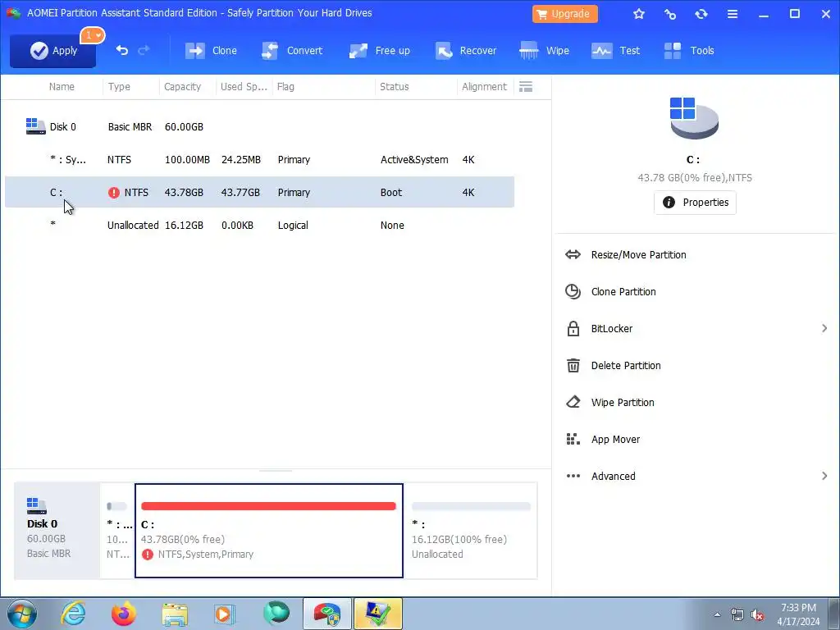The width and height of the screenshot is (840, 630).
Task: Choose Wipe Partition
Action: coord(623,403)
